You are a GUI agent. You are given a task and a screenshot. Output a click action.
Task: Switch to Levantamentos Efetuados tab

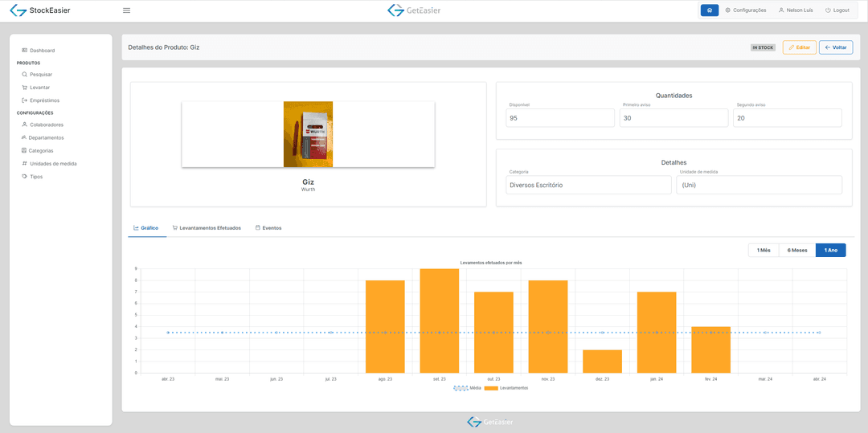[x=206, y=228]
